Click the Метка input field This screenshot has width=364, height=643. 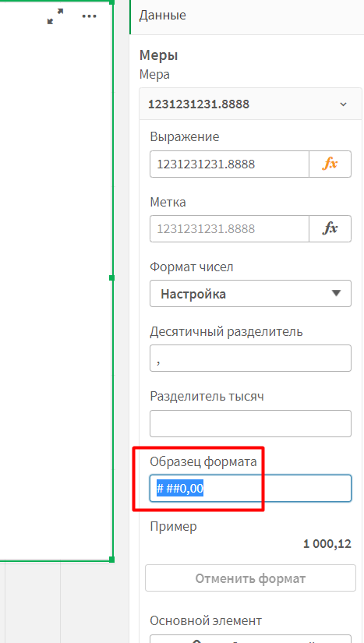tap(229, 228)
